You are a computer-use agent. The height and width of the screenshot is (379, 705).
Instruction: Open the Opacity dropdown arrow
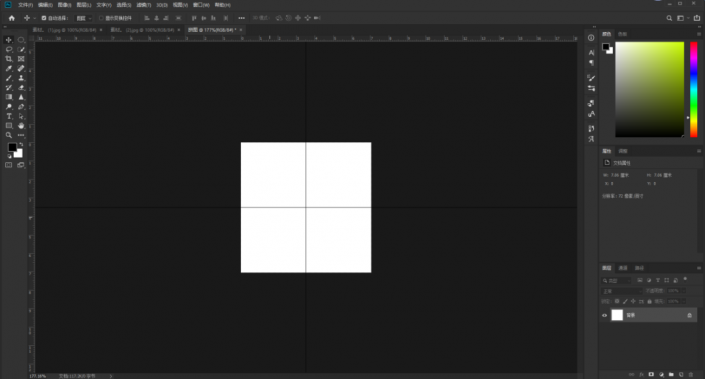(683, 291)
